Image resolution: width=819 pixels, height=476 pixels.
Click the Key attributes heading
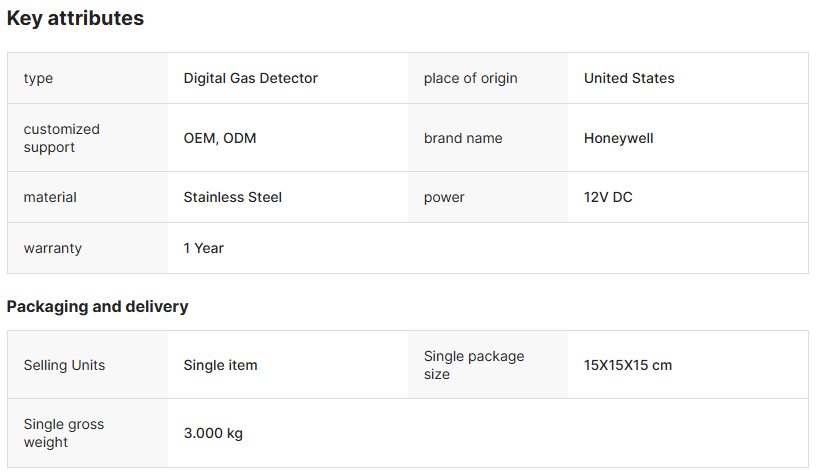(x=75, y=18)
